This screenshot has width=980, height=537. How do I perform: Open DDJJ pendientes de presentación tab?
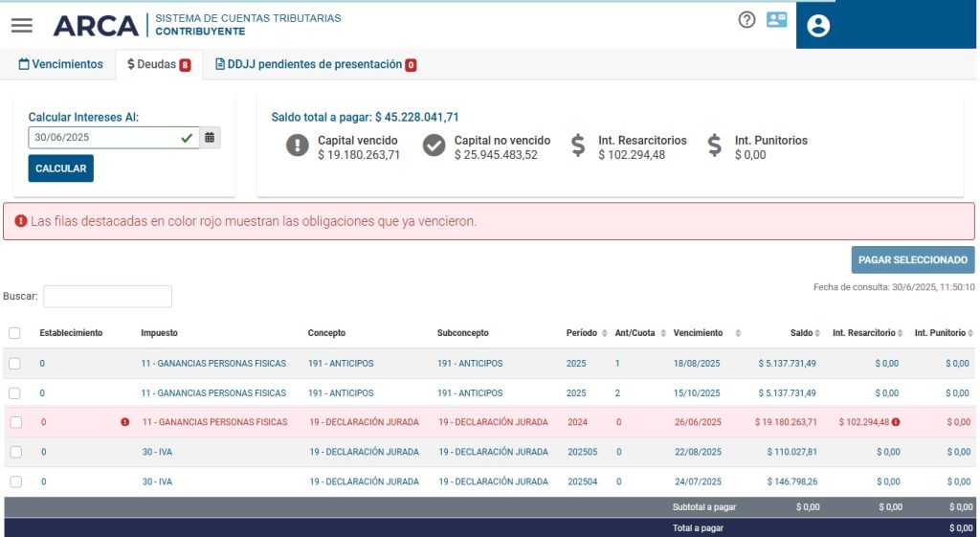315,65
